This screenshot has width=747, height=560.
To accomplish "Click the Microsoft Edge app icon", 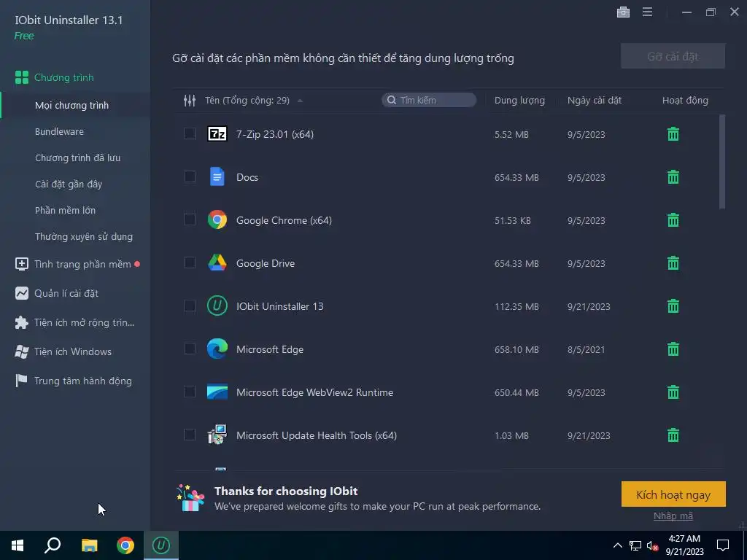I will [x=217, y=349].
